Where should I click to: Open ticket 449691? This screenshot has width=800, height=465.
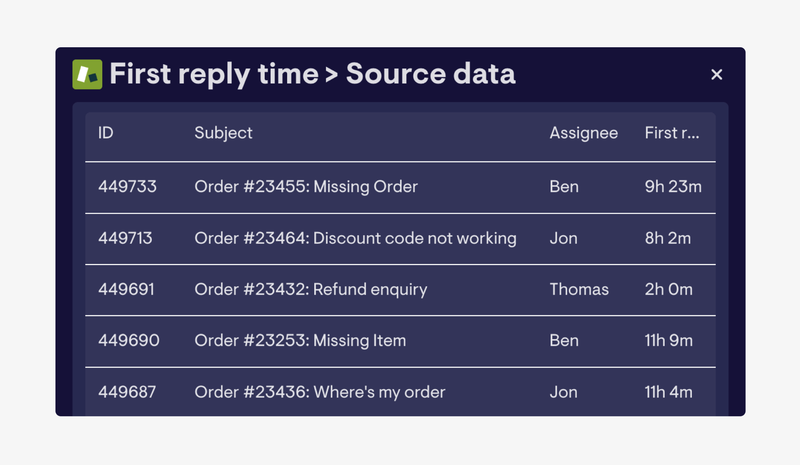tap(126, 289)
